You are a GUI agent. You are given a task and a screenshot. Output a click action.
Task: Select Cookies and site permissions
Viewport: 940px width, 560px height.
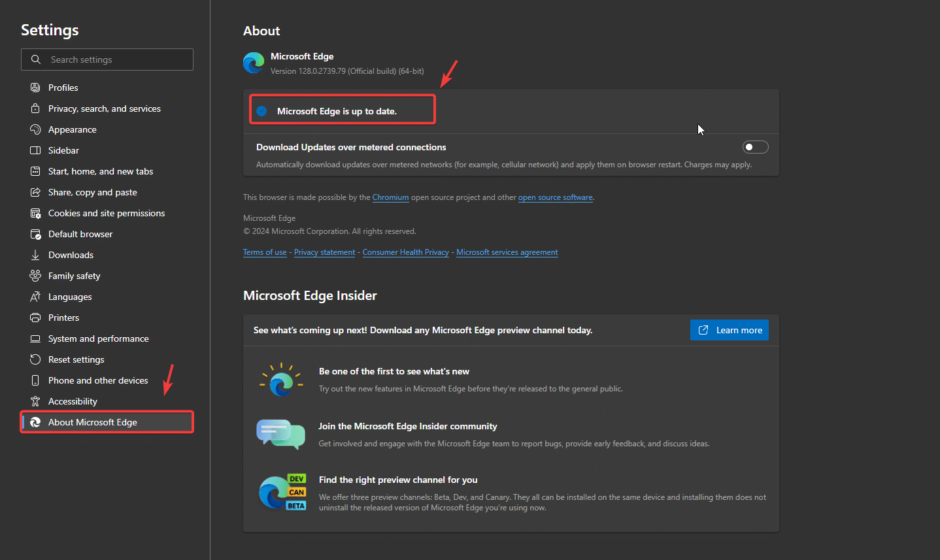click(107, 213)
